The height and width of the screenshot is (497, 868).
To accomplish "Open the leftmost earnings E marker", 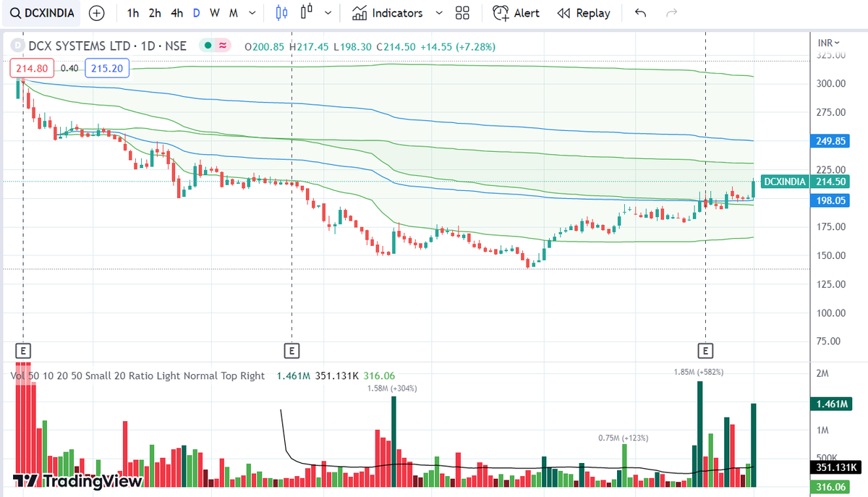I will click(x=23, y=351).
